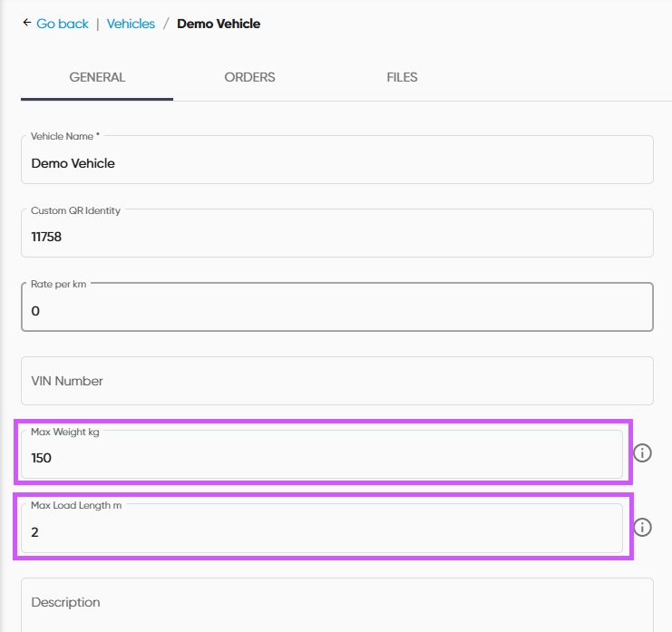Click the "Vehicle Name *" floating label
The image size is (672, 632).
click(x=65, y=136)
